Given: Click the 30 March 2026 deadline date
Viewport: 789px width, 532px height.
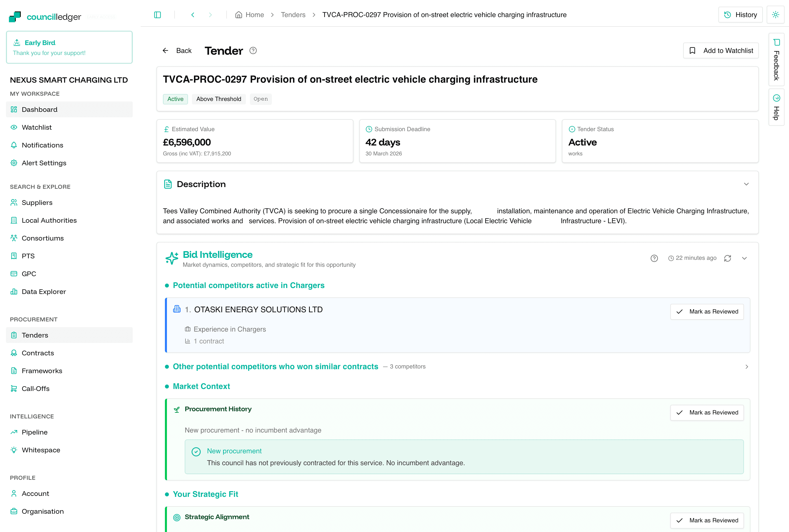Looking at the screenshot, I should click(384, 154).
